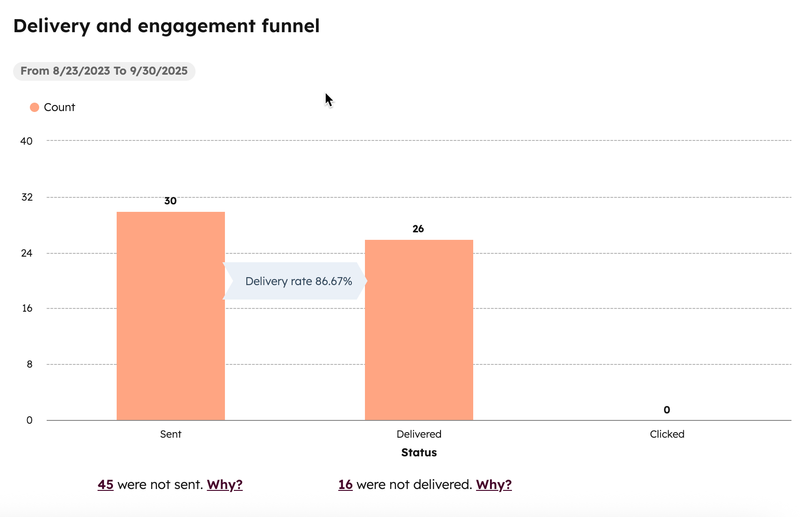Screen dimensions: 812x517
Task: Click the Delivered axis label
Action: coord(419,434)
